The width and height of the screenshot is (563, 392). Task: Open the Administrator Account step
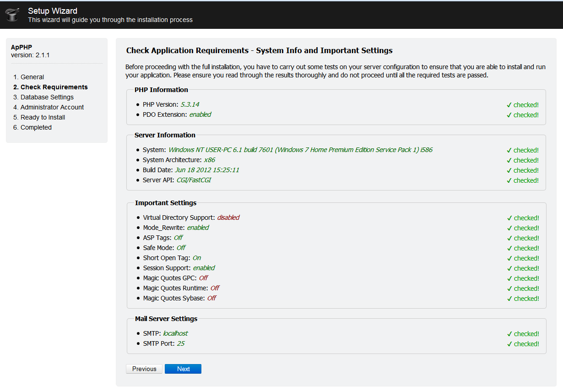(x=52, y=107)
